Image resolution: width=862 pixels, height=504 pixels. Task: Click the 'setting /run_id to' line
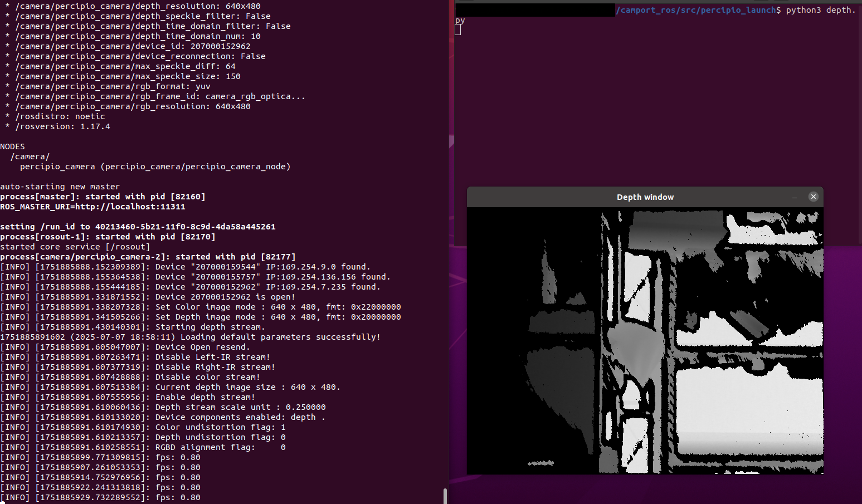tap(138, 227)
